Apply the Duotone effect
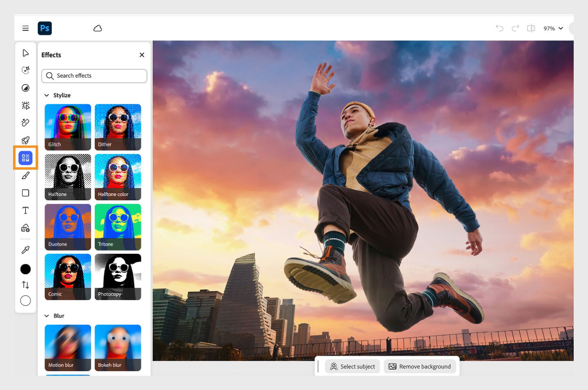588x390 pixels. 68,227
